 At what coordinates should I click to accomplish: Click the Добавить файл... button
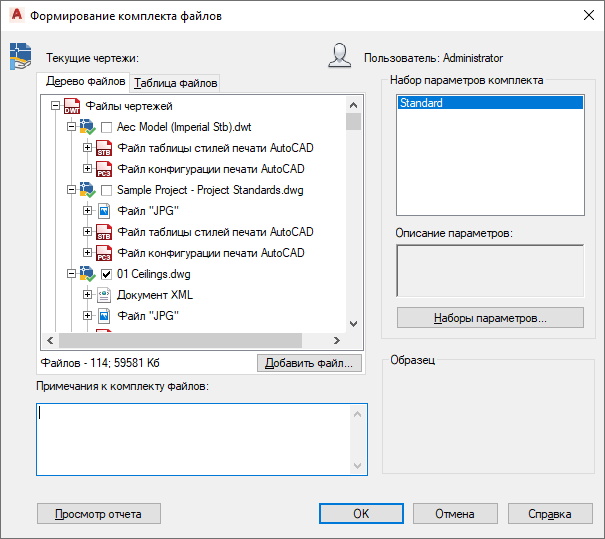[x=309, y=363]
